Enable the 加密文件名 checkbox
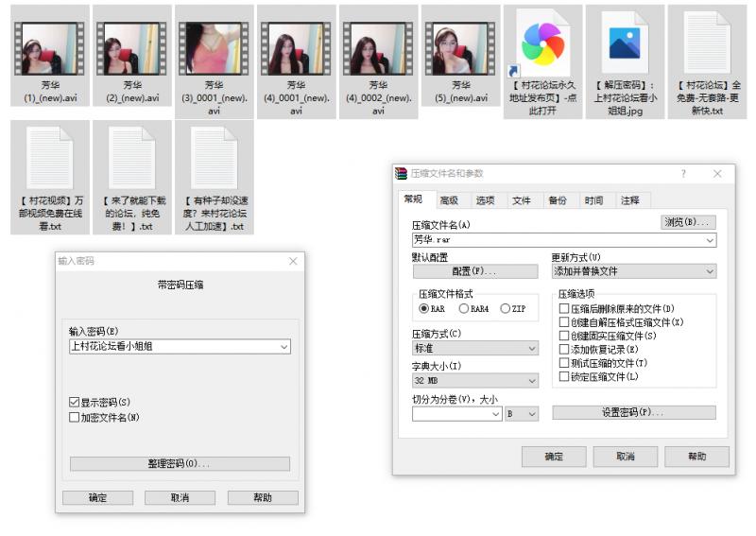The image size is (756, 536). (x=75, y=417)
